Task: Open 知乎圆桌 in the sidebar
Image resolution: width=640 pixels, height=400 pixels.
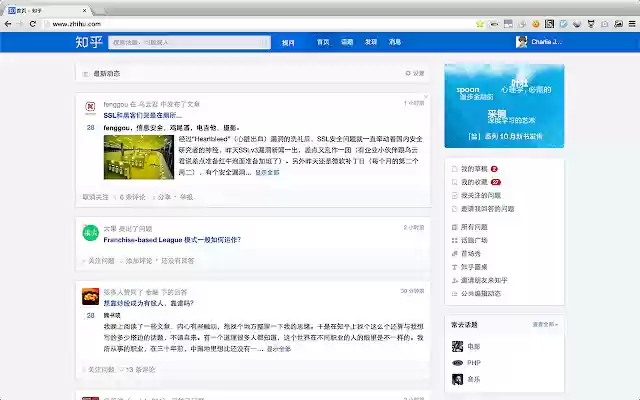Action: click(x=474, y=267)
